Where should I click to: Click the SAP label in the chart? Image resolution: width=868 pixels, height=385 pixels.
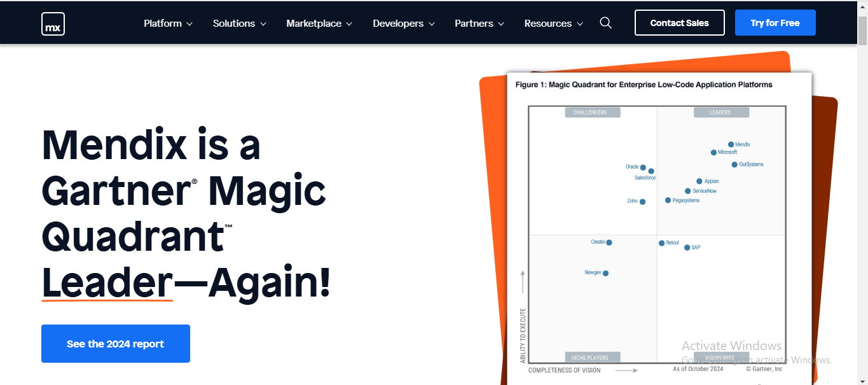pos(696,248)
